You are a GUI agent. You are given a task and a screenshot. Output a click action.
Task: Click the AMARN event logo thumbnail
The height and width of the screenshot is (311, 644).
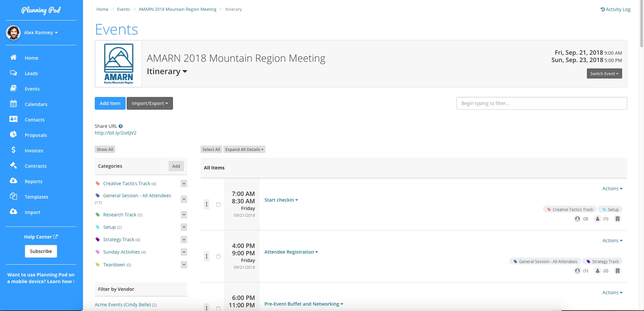click(119, 64)
